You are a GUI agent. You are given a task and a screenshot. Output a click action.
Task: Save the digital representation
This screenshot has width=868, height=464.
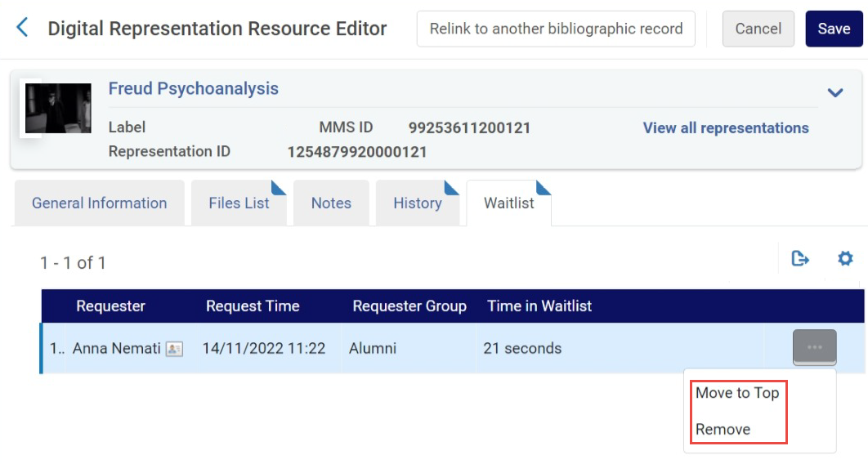pyautogui.click(x=834, y=29)
